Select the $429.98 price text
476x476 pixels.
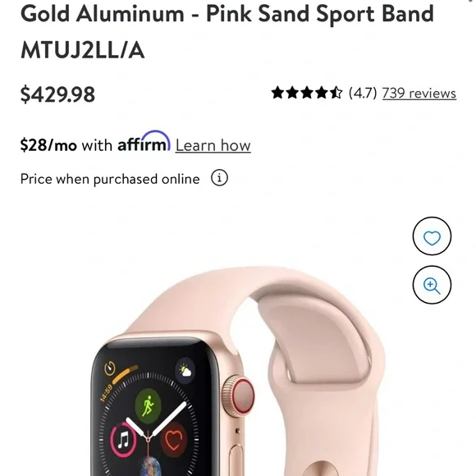click(x=57, y=94)
